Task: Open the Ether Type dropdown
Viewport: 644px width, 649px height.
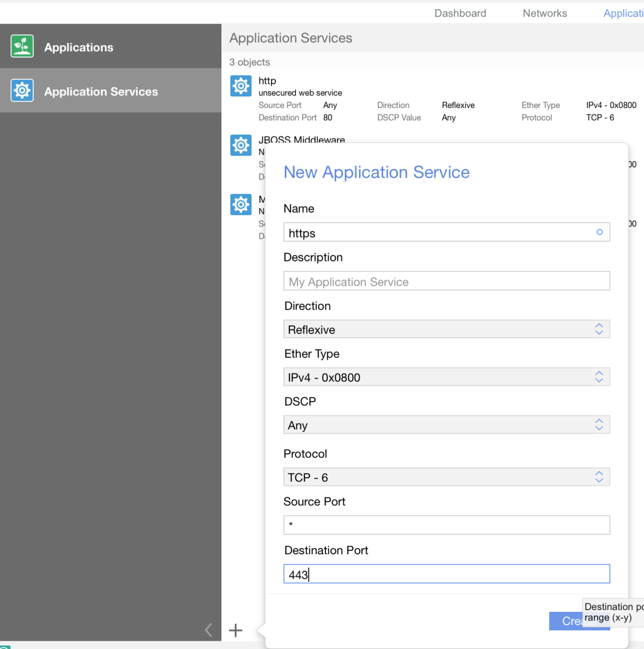Action: 446,377
